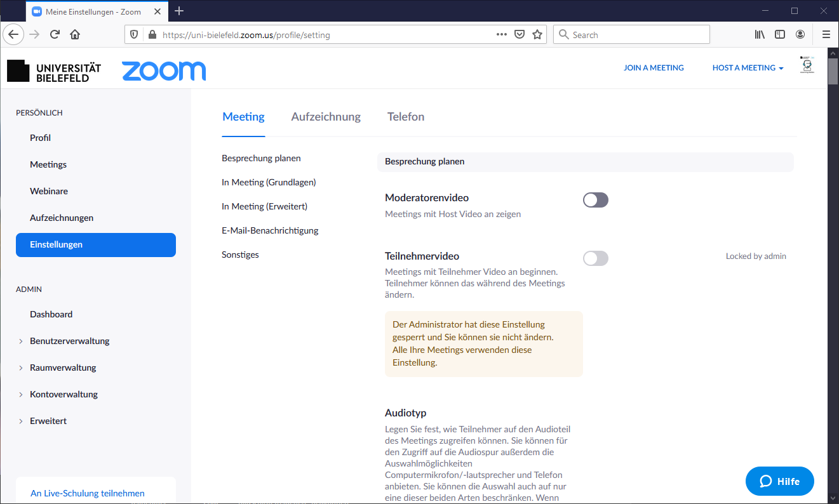Click the Zoom logo in header
Screen dimensions: 839x504
coord(164,71)
